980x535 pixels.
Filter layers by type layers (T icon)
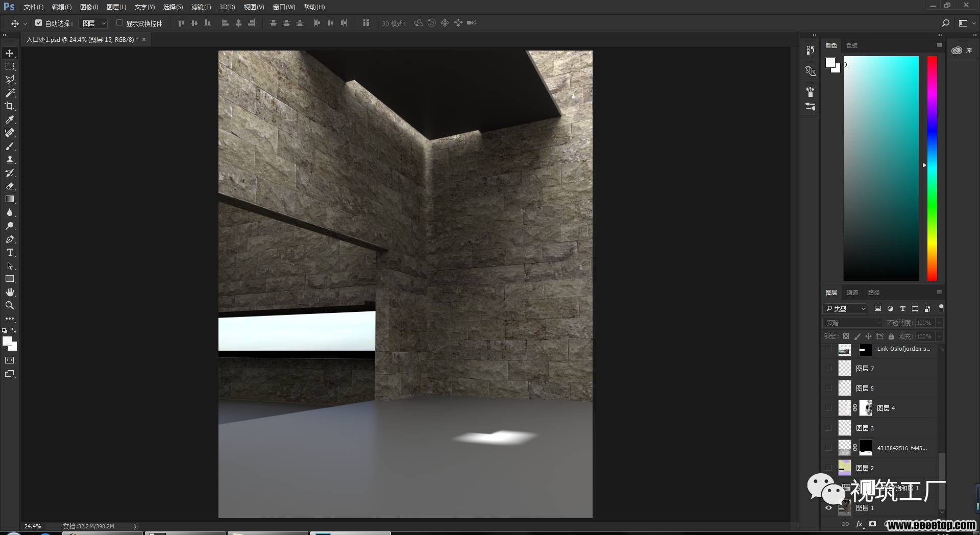[902, 308]
